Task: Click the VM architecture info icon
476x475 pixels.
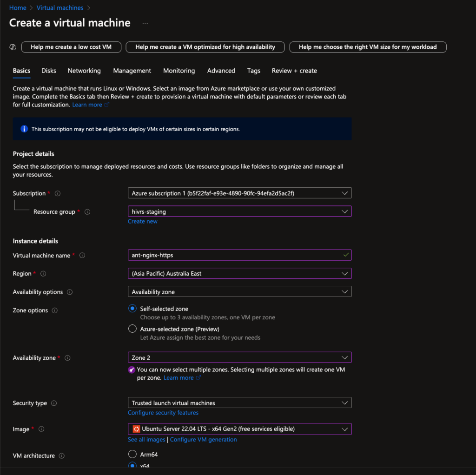Action: pos(62,456)
